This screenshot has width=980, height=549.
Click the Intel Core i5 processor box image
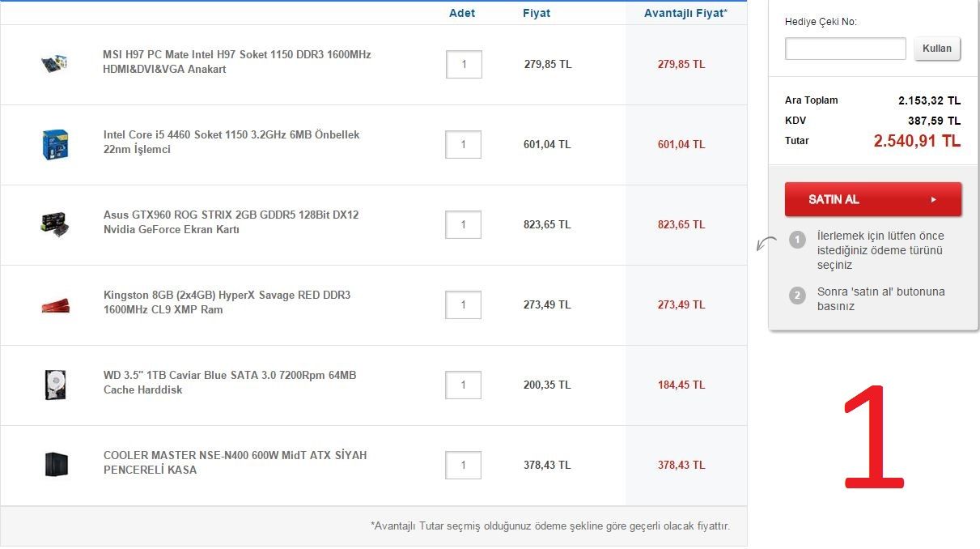click(x=55, y=144)
